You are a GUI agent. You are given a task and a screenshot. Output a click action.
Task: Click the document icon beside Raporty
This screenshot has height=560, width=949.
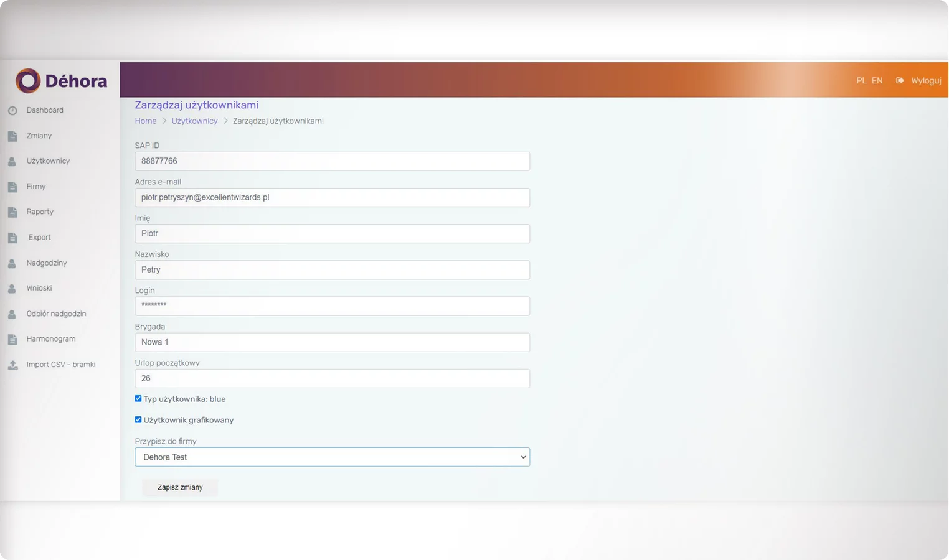(12, 212)
